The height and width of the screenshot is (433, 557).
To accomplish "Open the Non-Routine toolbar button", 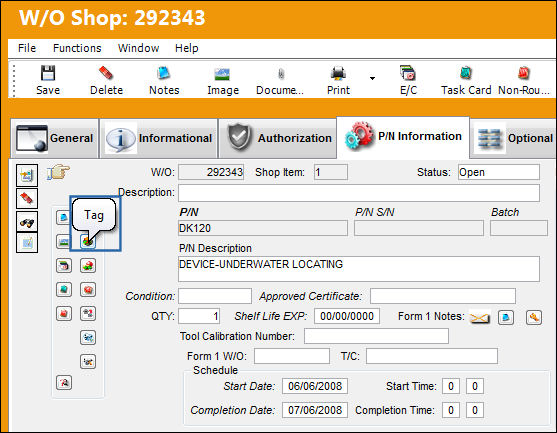I will [x=524, y=80].
